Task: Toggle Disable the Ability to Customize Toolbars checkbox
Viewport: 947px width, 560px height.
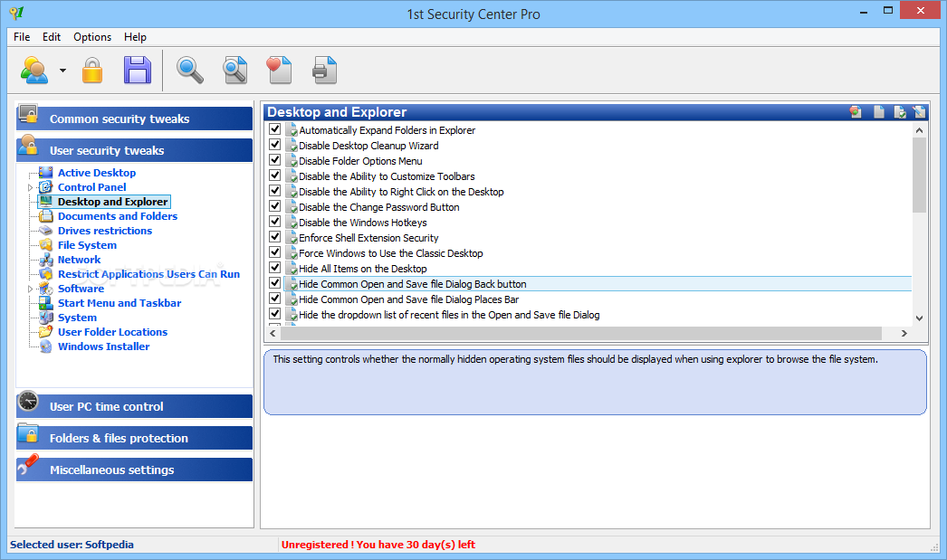Action: (275, 175)
